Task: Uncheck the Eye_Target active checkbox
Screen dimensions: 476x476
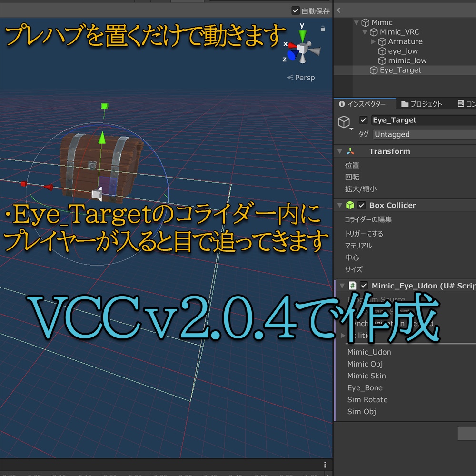Action: point(364,120)
